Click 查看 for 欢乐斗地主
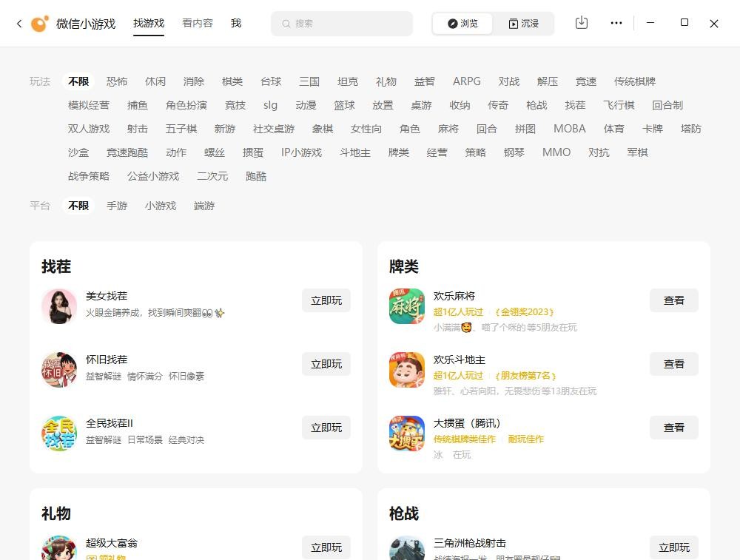The width and height of the screenshot is (740, 560). (x=674, y=364)
